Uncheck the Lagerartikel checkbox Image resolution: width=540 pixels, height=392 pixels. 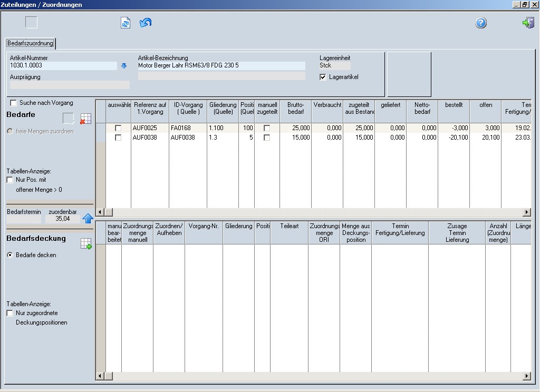(323, 77)
